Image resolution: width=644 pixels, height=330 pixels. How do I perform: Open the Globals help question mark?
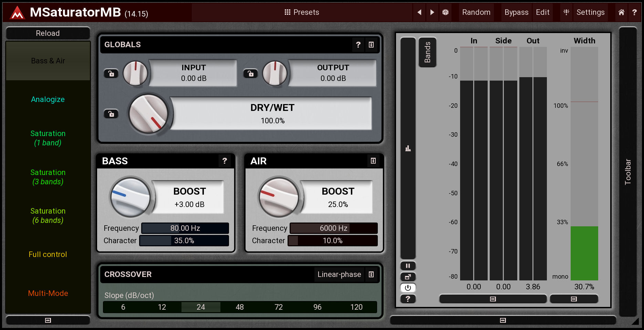(x=358, y=45)
